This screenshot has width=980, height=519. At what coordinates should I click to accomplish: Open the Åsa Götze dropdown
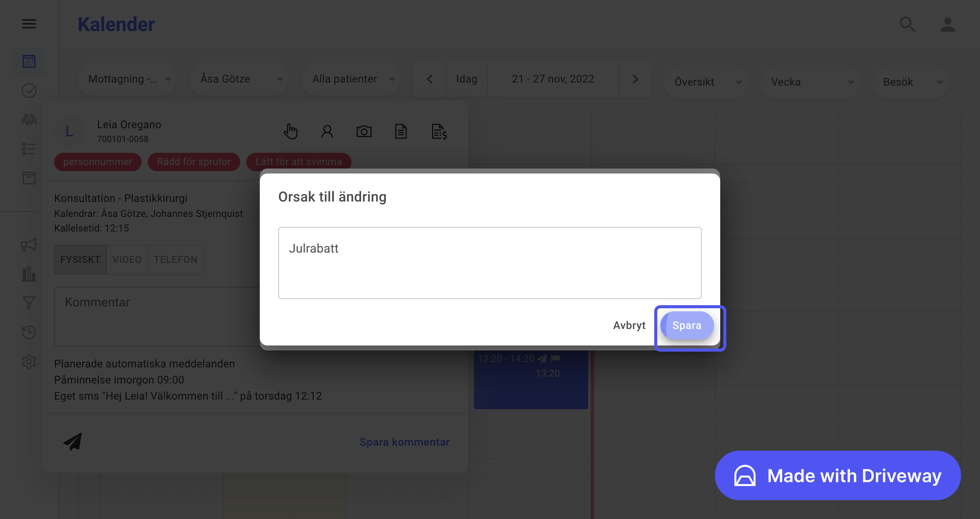point(239,79)
